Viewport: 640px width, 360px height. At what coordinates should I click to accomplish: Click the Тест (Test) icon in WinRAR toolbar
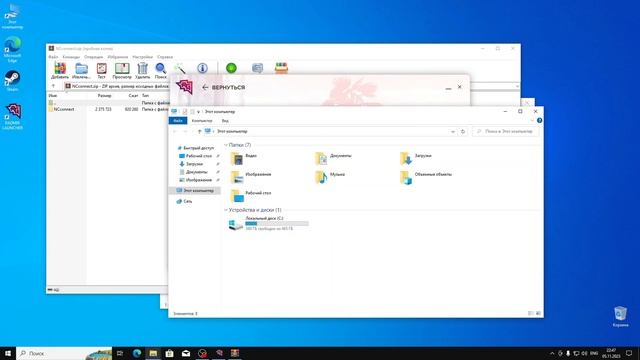coord(102,71)
